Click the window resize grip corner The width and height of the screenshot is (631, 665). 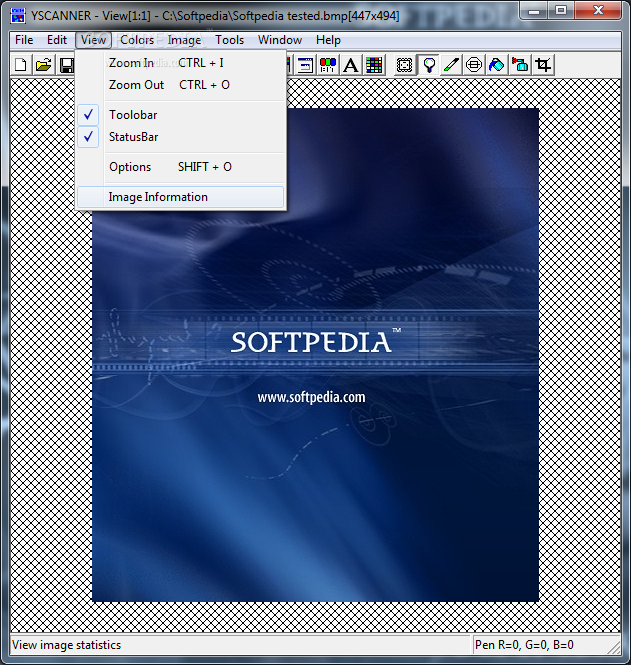(x=614, y=648)
